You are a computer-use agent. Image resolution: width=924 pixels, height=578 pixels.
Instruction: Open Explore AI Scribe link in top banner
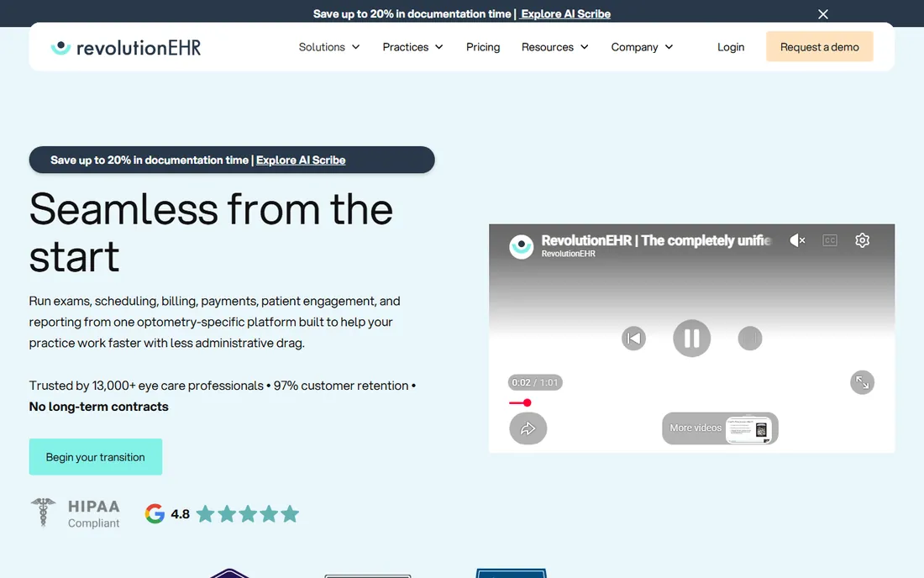coord(565,13)
